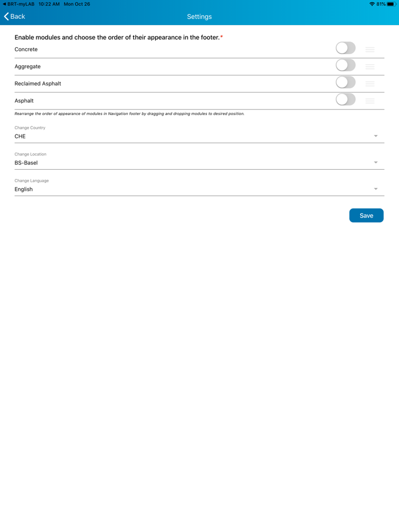Open the Change Language dropdown arrow
Screen dimensions: 399x532
376,189
